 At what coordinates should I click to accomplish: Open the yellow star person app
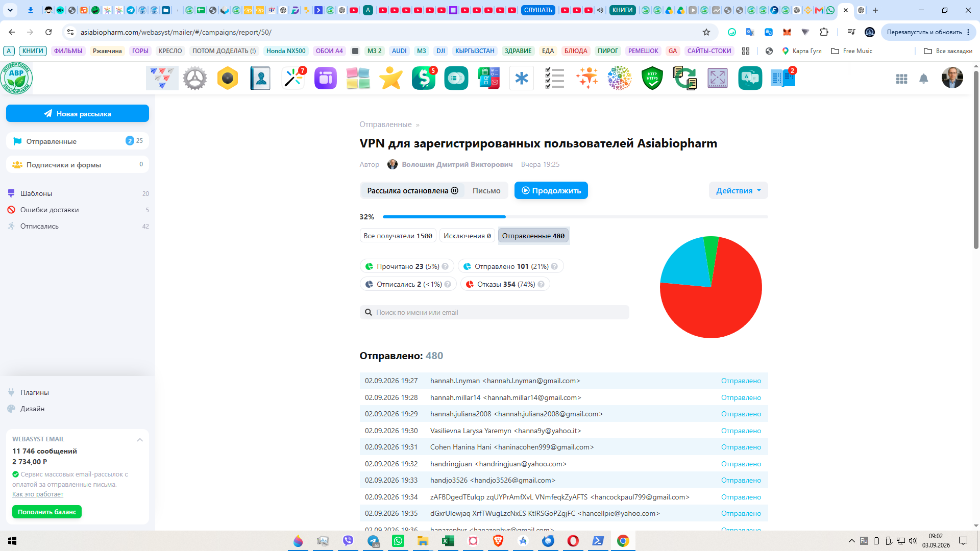[x=391, y=78]
